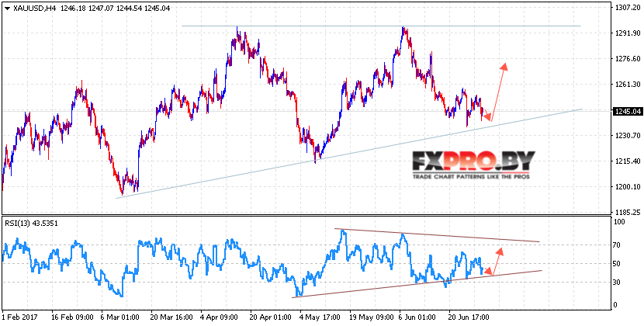Click the 1215.40 price axis label
The image size is (644, 326).
click(626, 161)
